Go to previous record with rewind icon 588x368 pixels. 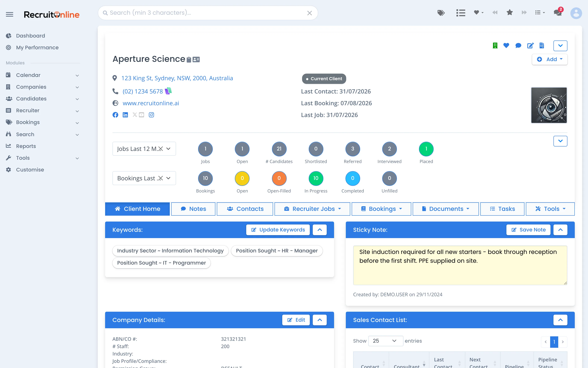pyautogui.click(x=495, y=12)
